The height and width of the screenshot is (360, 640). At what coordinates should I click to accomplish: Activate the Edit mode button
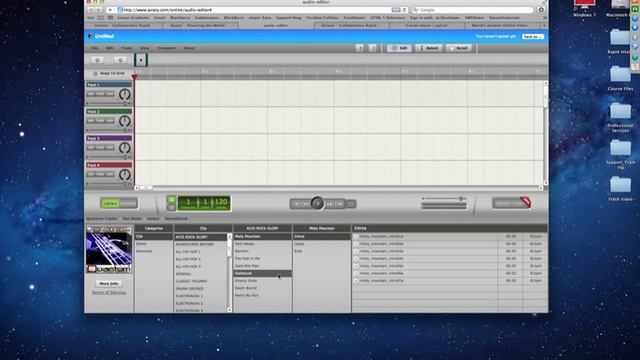(399, 48)
